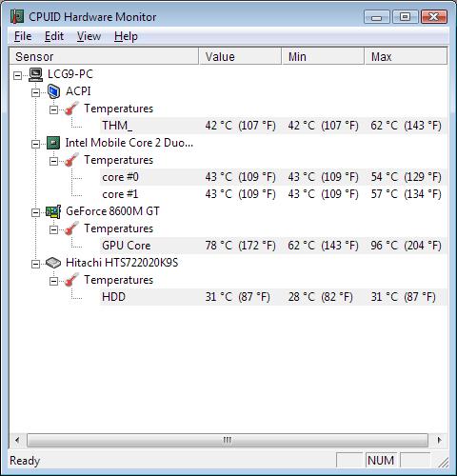Select the Hitachi HTS722020K9S label

(x=122, y=263)
